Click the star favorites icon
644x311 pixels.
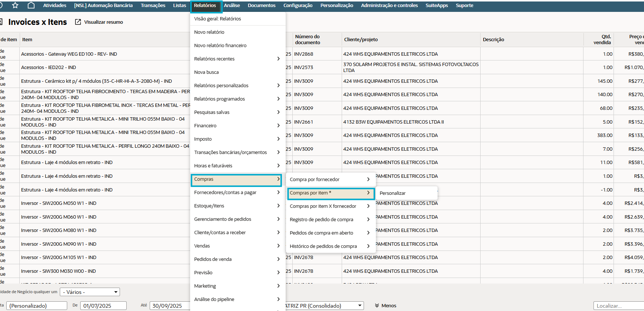(15, 5)
